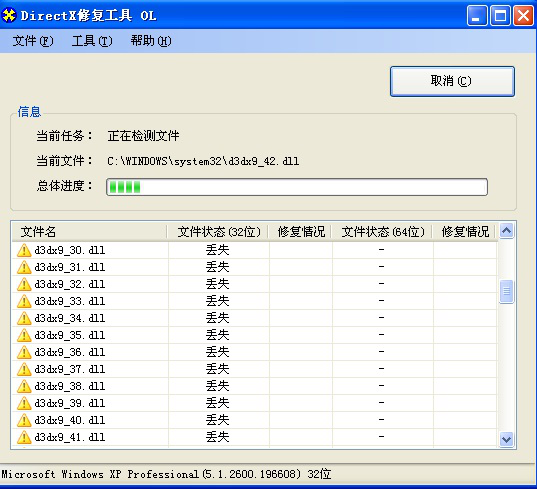Screen dimensions: 537x489
Task: Click the file list scroll-down arrow
Action: coord(507,439)
